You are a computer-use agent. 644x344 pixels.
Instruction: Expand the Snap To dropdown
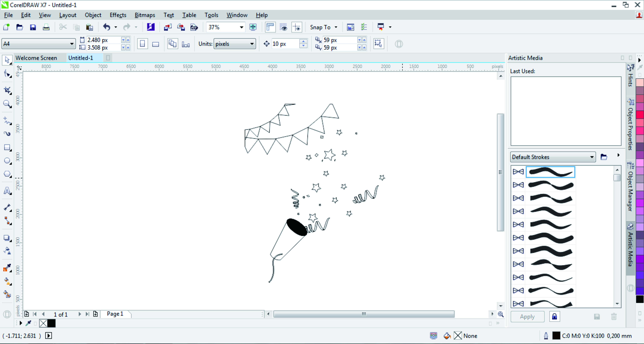tap(336, 27)
